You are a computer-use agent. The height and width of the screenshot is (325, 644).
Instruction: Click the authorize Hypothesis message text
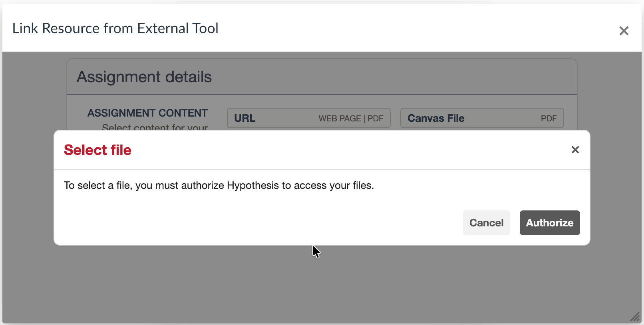click(219, 186)
